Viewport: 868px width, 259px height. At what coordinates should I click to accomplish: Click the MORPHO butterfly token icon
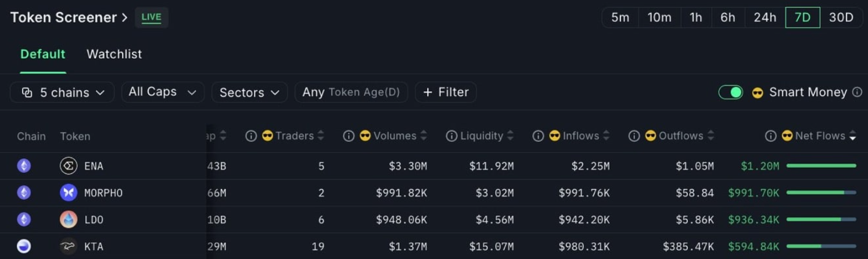point(69,193)
